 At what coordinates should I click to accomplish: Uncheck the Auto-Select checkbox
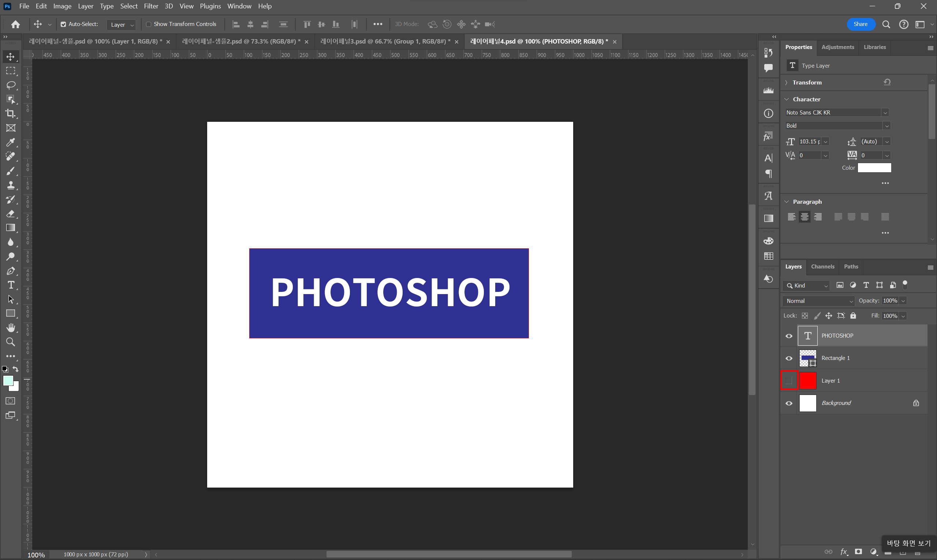[x=63, y=24]
